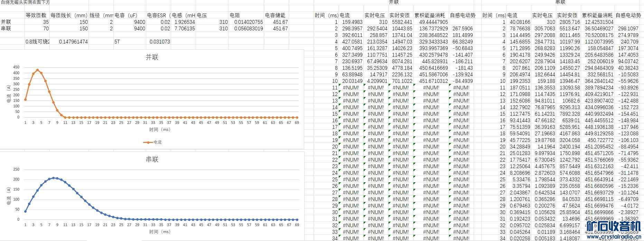Click the peak point of the orange curve
Image resolution: width=644 pixels, height=241 pixels.
coord(37,70)
